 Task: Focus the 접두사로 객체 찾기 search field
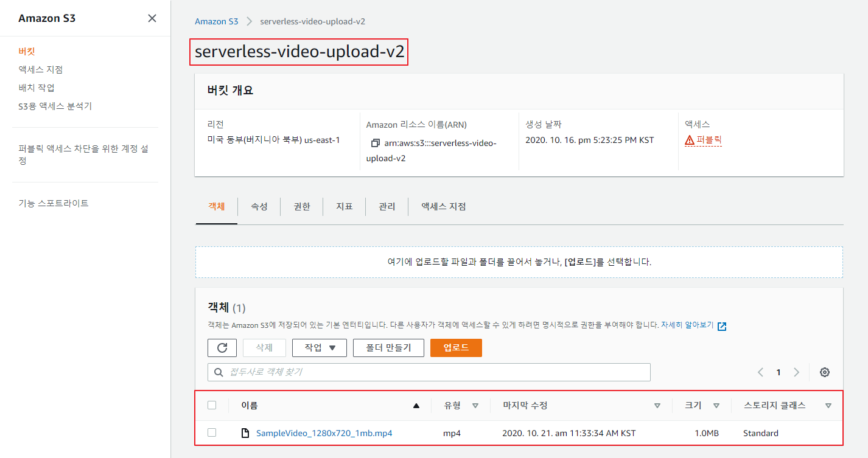(429, 372)
